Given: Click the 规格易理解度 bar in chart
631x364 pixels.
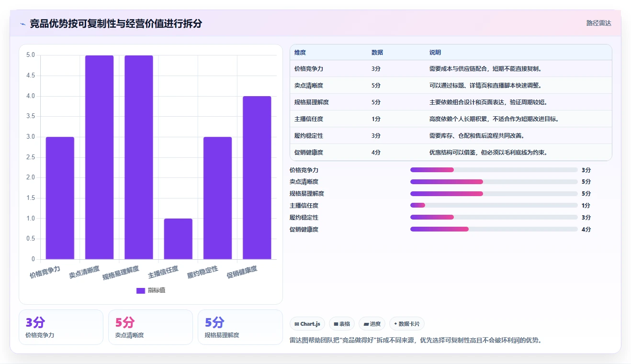Looking at the screenshot, I should [x=139, y=157].
